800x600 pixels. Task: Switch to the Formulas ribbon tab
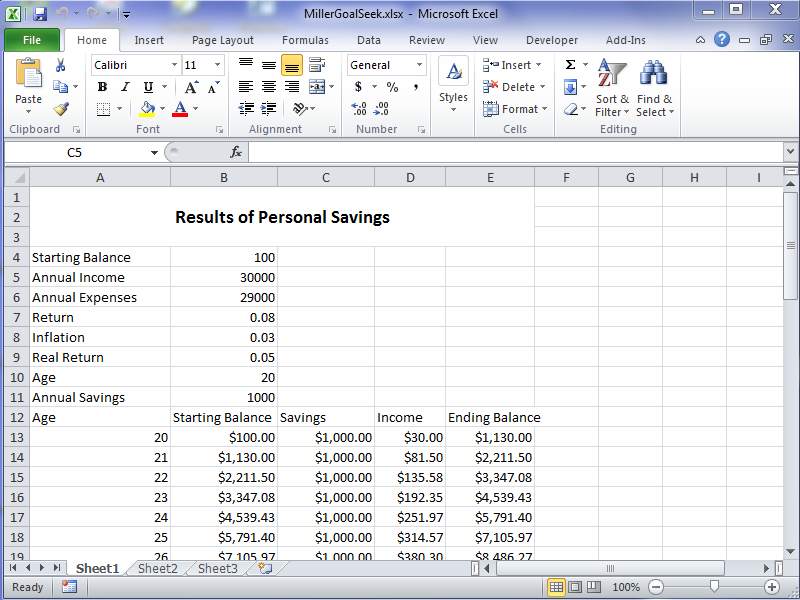(305, 40)
